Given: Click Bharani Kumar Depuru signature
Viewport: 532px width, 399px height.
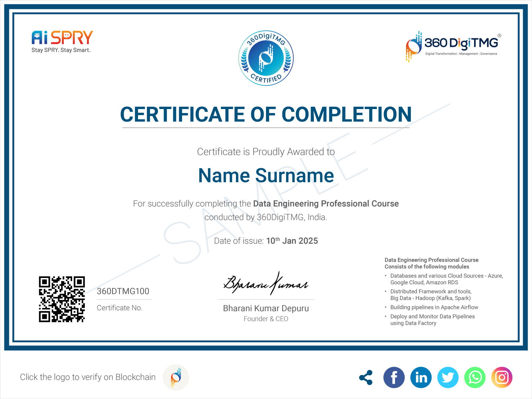Looking at the screenshot, I should [266, 284].
